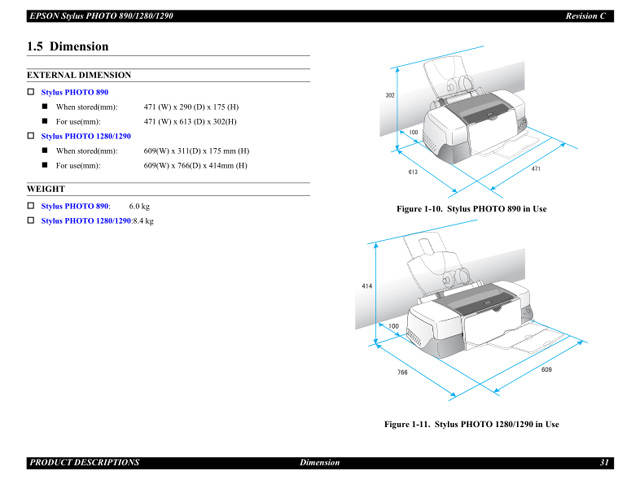Click the EXTERNAL DIMENSION subheading
640x480 pixels.
(78, 75)
